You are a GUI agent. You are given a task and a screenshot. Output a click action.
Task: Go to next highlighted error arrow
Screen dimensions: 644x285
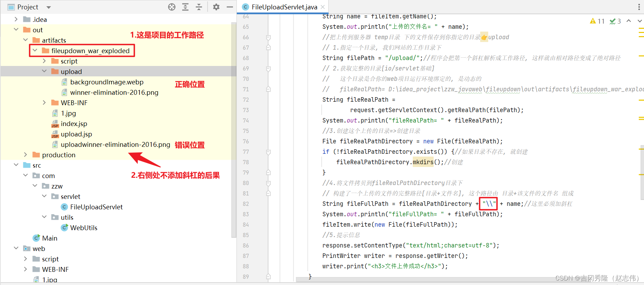pos(639,21)
